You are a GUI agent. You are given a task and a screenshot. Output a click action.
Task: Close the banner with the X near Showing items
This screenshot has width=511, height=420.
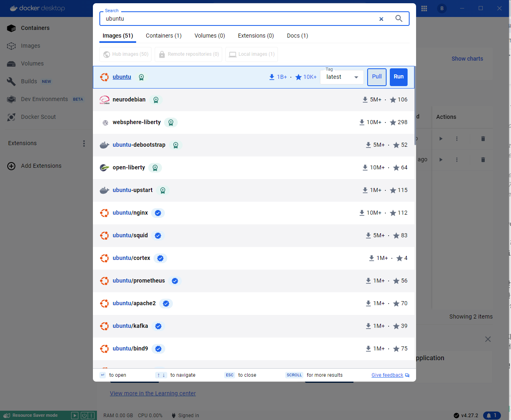[488, 339]
